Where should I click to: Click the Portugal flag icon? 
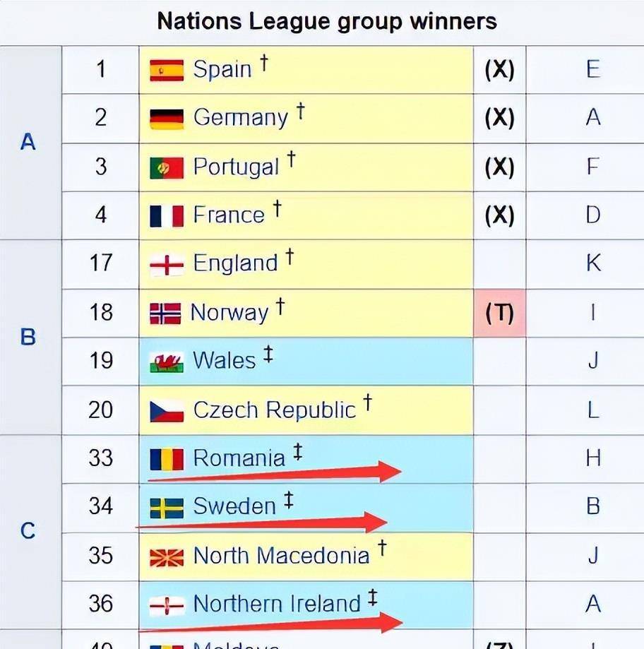[x=167, y=167]
